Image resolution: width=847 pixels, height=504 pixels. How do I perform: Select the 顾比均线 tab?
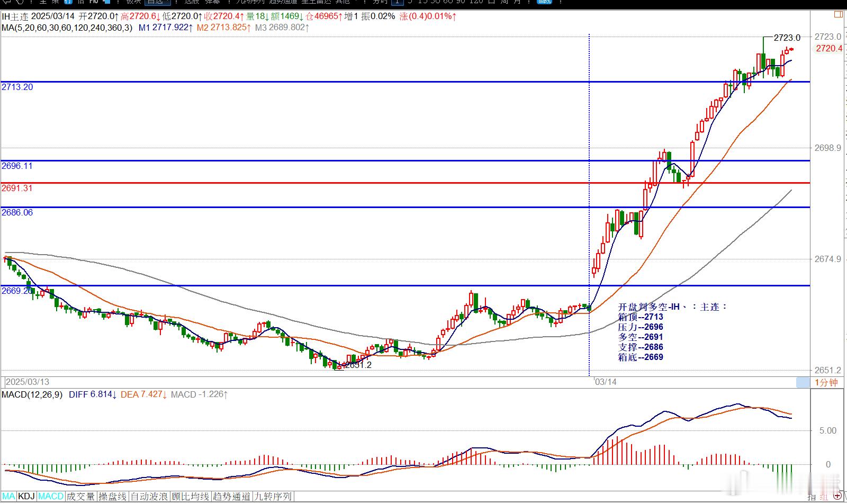(191, 497)
